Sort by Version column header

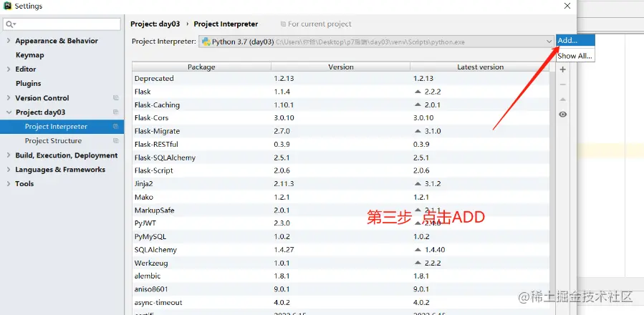(341, 67)
